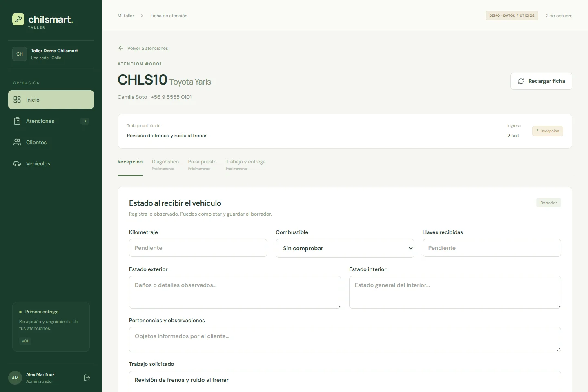Click the CHLS10 license plate heading
The width and height of the screenshot is (588, 392).
tap(142, 80)
